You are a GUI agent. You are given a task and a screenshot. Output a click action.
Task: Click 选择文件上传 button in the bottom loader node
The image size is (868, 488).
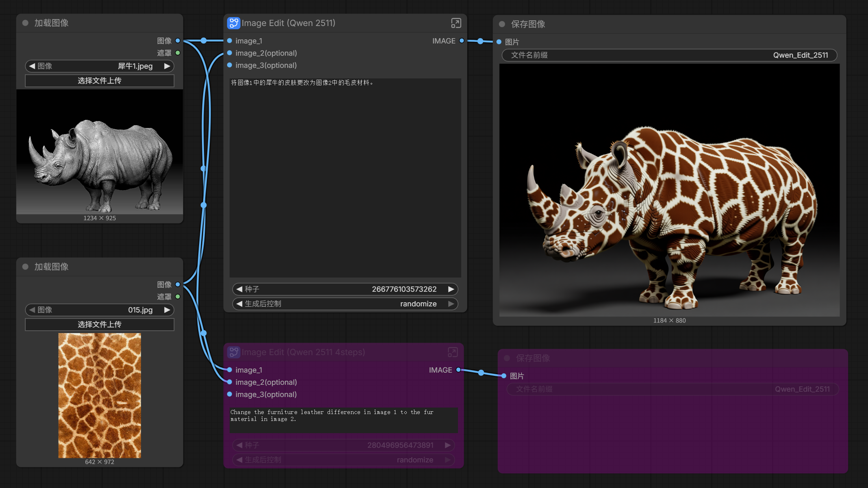point(100,325)
